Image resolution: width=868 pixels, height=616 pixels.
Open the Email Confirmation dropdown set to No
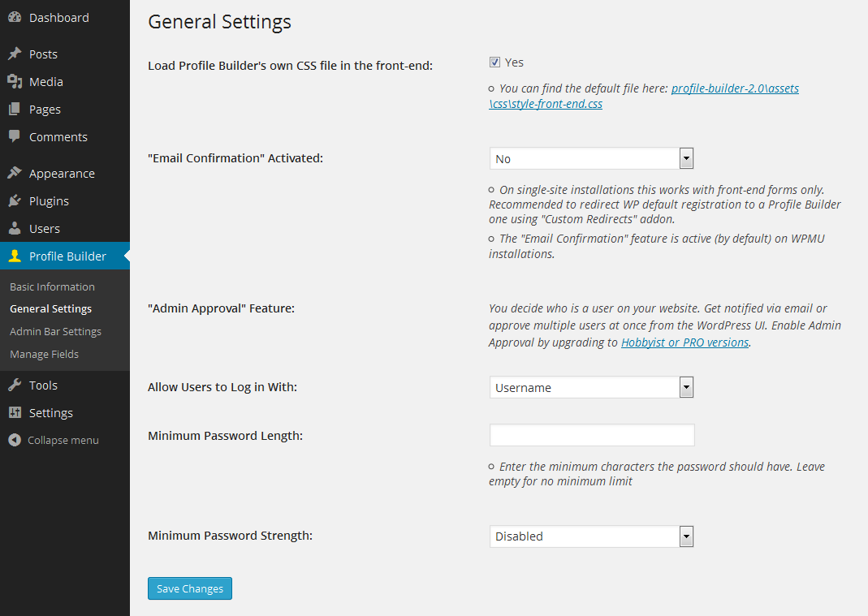(591, 158)
